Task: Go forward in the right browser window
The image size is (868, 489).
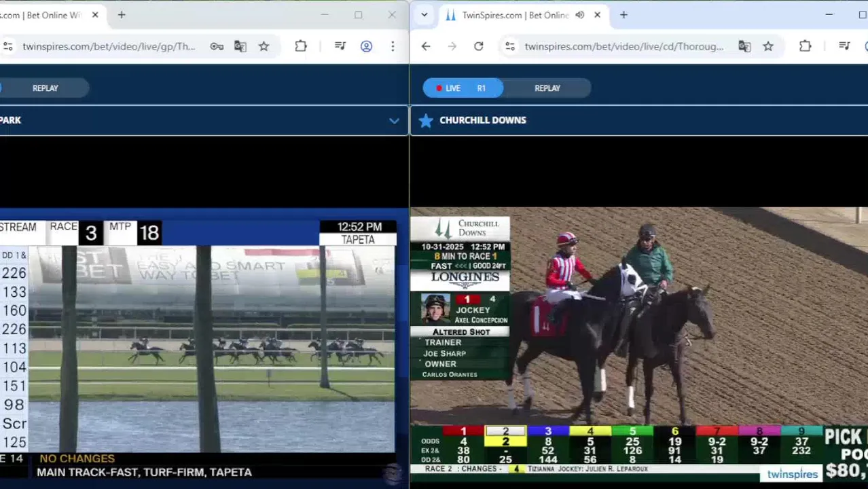Action: click(x=452, y=46)
